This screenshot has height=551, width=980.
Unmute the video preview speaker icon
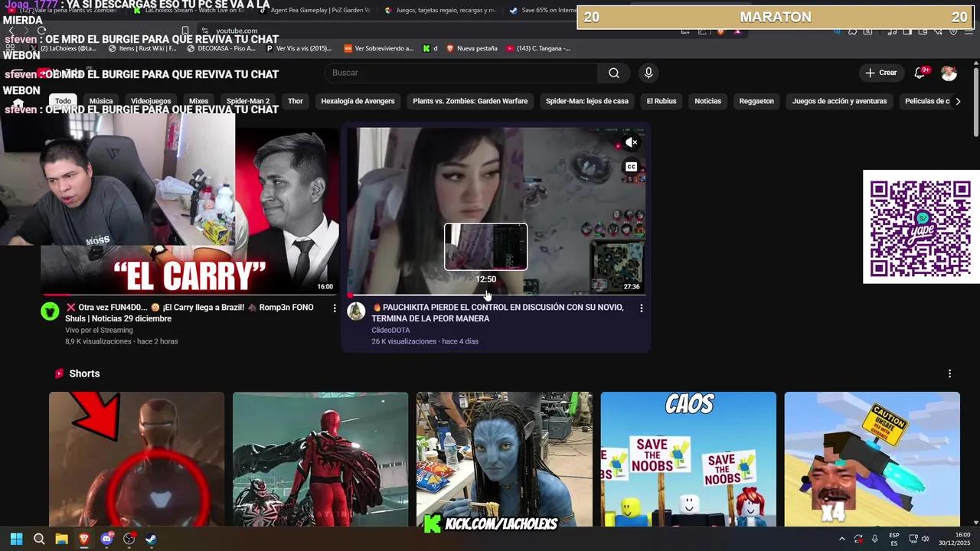pyautogui.click(x=630, y=142)
